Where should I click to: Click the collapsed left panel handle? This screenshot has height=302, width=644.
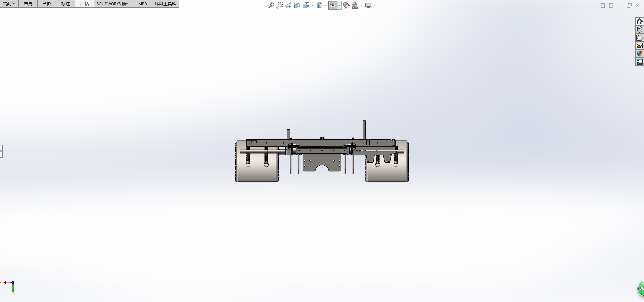coord(1,151)
